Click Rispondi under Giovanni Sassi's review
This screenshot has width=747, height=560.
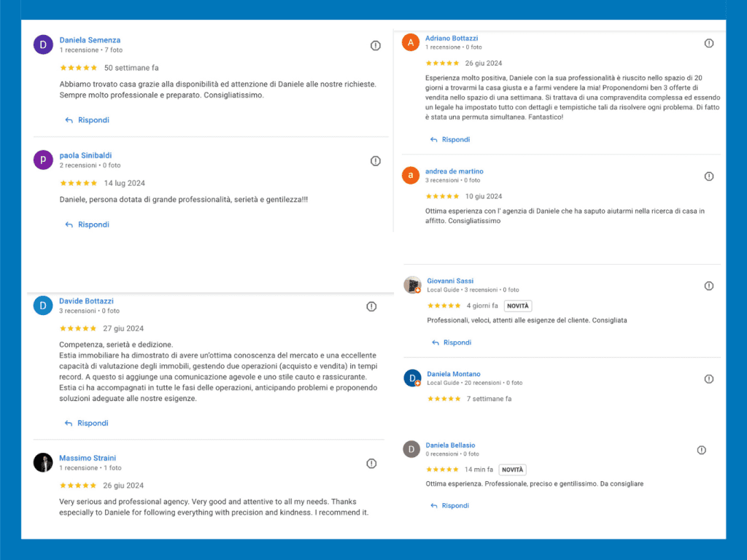tap(452, 343)
